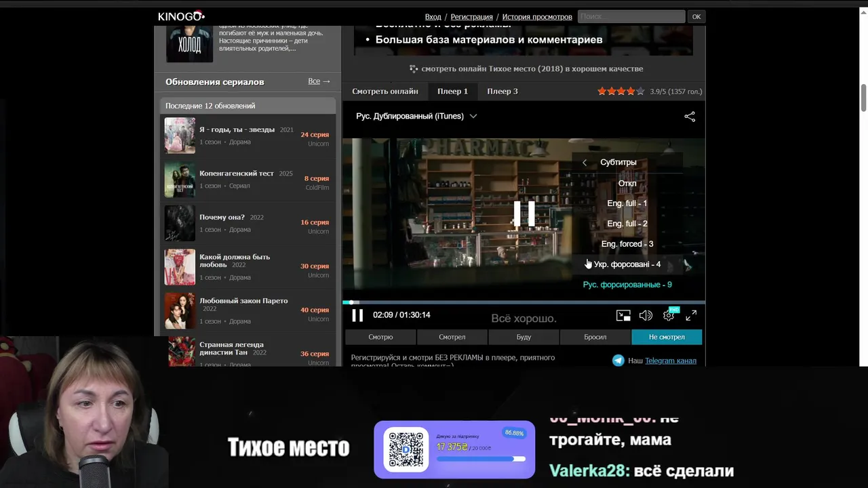Screen dimensions: 868x488
Task: Click the Любовный закон Парето poster thumbnail
Action: (x=180, y=310)
